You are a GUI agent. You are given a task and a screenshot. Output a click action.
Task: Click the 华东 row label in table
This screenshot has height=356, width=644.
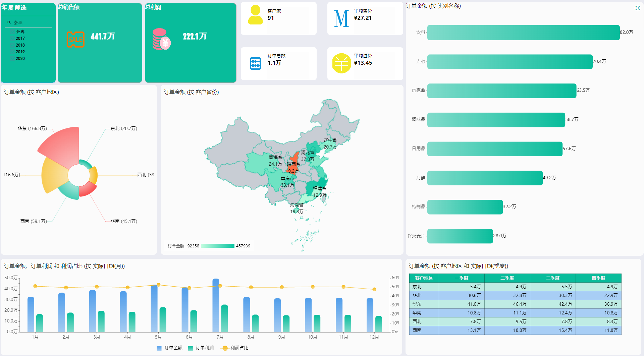pyautogui.click(x=417, y=304)
